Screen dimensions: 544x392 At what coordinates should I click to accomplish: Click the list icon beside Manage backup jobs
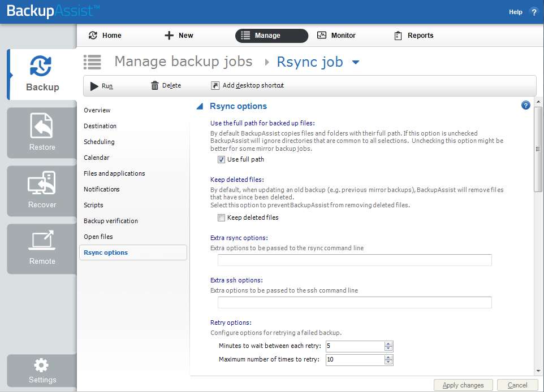point(92,62)
